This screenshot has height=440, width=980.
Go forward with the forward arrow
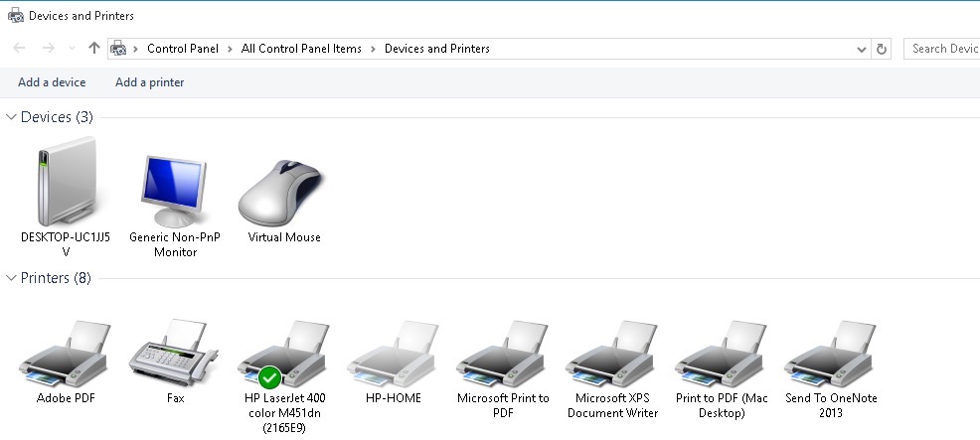pyautogui.click(x=48, y=48)
